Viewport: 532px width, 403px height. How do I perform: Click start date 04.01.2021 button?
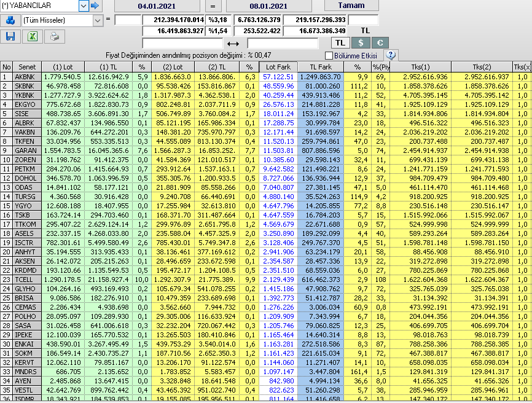tap(157, 6)
